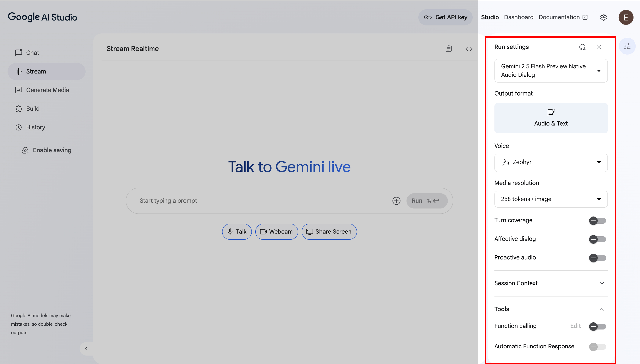Switch to the Studio tab

point(490,17)
